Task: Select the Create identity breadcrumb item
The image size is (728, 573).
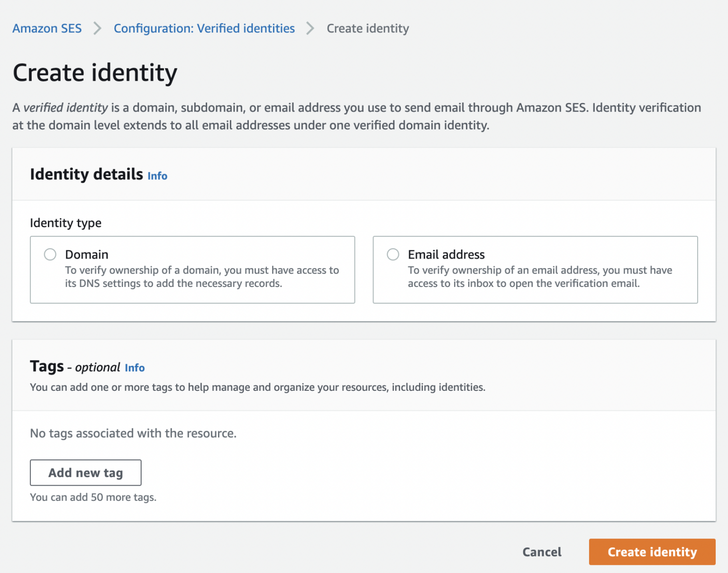Action: [367, 28]
